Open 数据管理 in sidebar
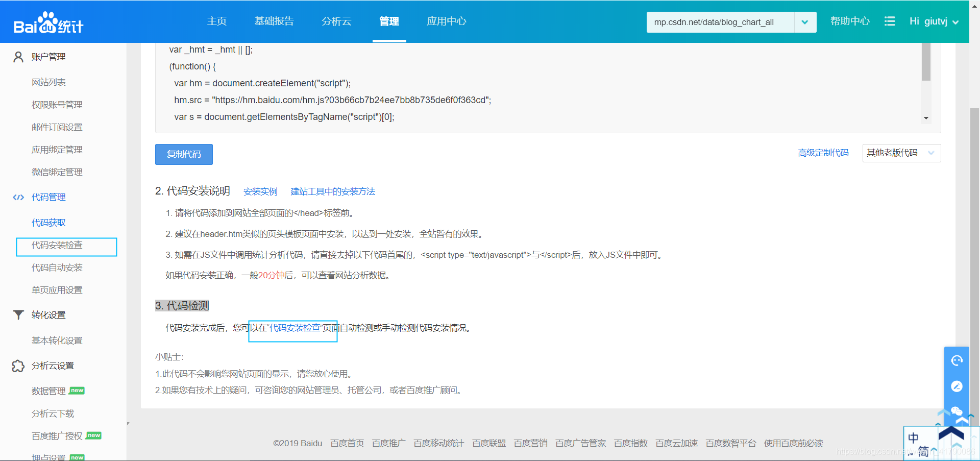The width and height of the screenshot is (980, 461). click(49, 391)
